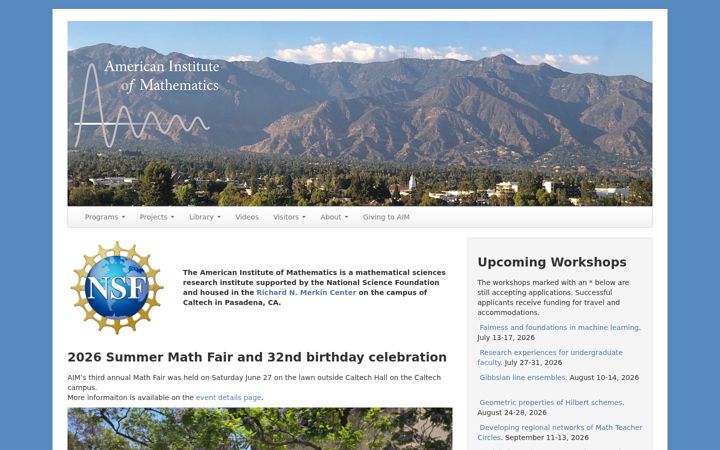Open Research experiences for undergraduate faculty workshop
Screen dimensions: 720x450
(x=550, y=357)
